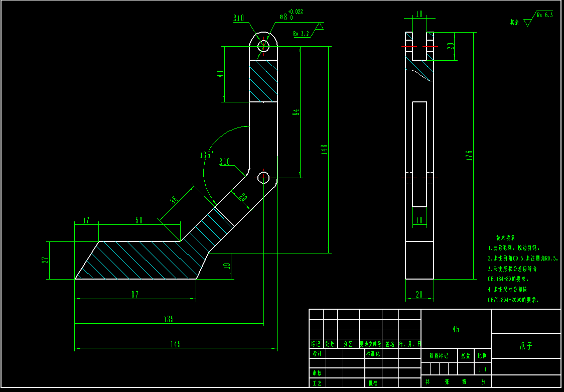
Task: Select the "87" base length dimension
Action: click(135, 295)
